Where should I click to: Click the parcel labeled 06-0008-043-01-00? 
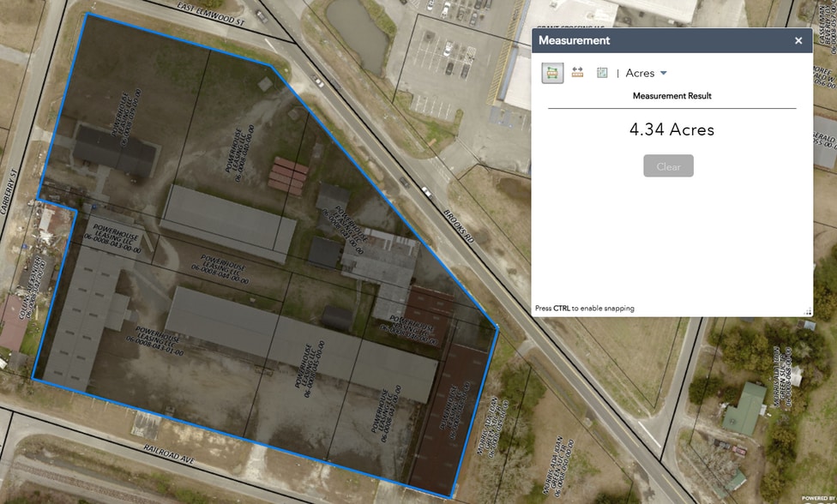(x=154, y=340)
